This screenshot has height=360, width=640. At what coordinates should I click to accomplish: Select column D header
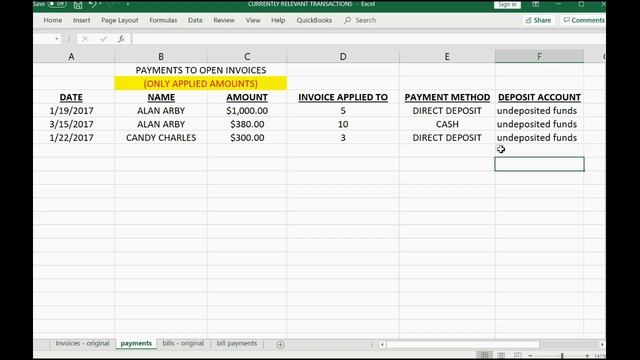(343, 56)
